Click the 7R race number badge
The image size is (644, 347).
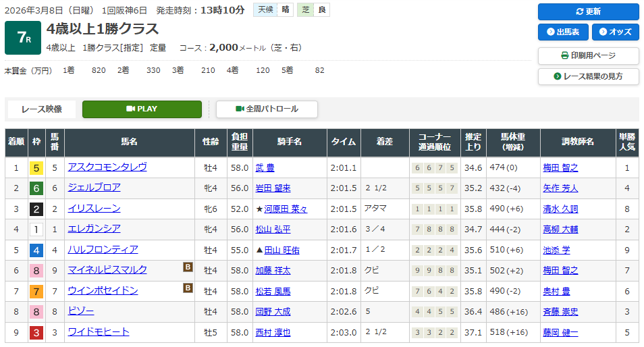(23, 38)
